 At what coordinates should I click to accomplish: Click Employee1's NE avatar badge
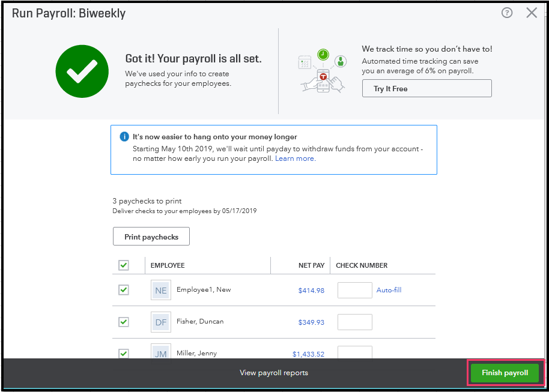(160, 289)
